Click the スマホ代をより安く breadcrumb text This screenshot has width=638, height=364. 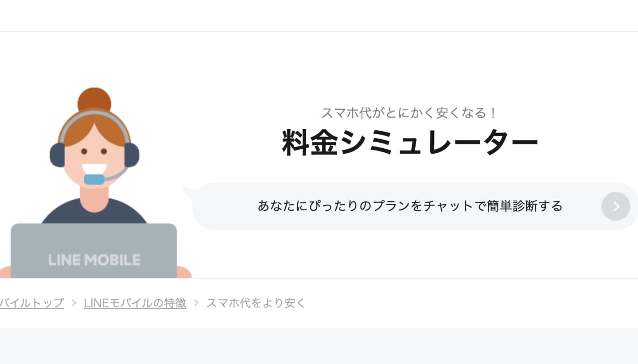click(x=256, y=303)
